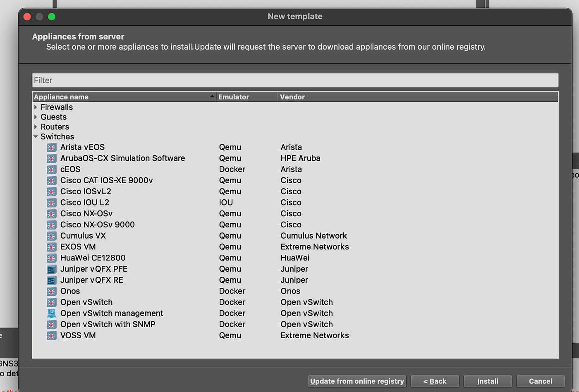The image size is (579, 392).
Task: Click into the Filter field
Action: click(x=295, y=80)
